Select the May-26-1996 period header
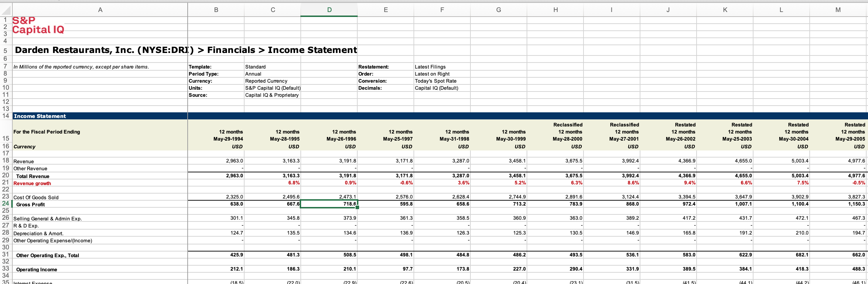The image size is (868, 284). click(x=341, y=139)
